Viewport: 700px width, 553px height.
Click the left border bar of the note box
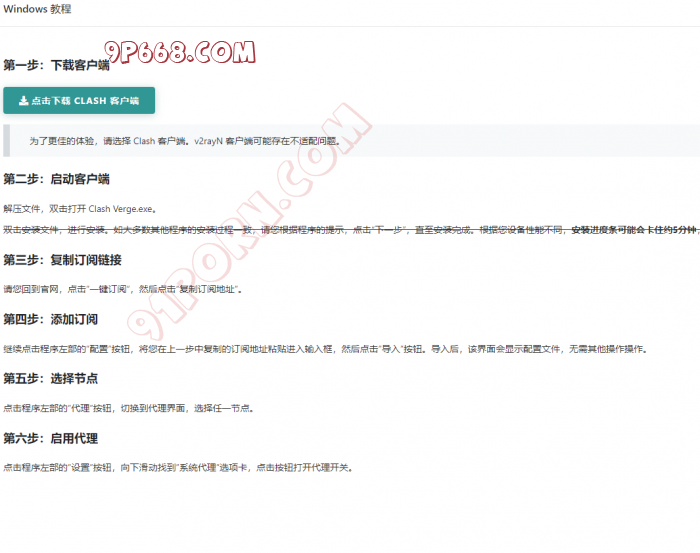pos(6,141)
